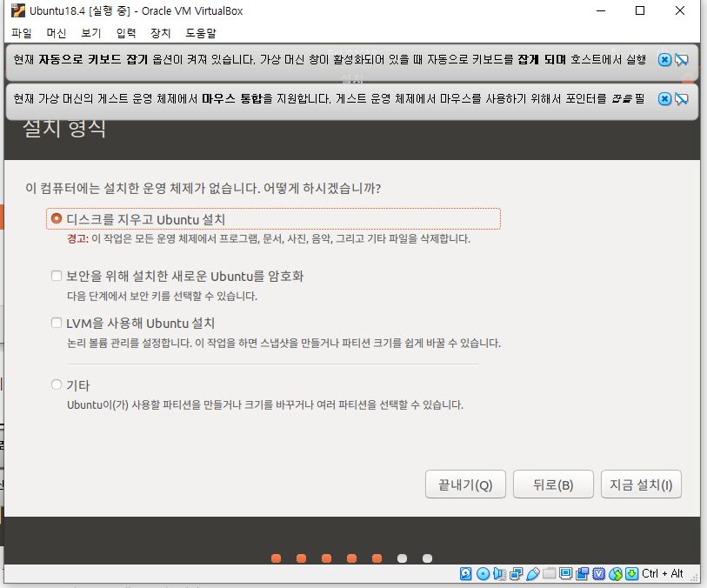707x588 pixels.
Task: Click the greyed shared folders status icon
Action: 550,573
